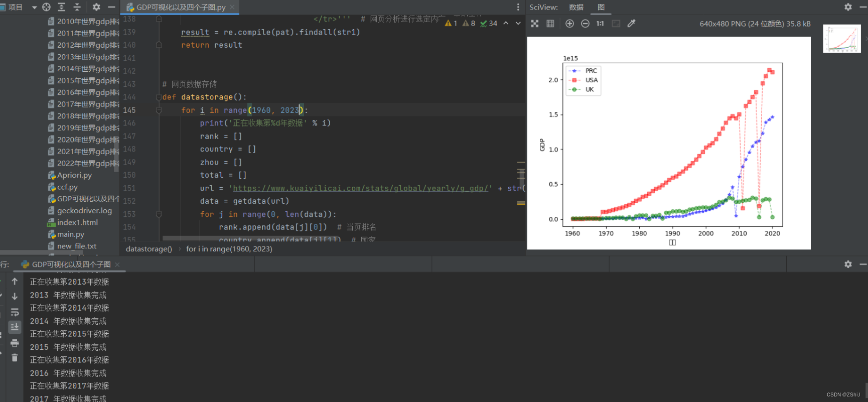Select the 2010年世界gdp file in project tree
This screenshot has width=868, height=402.
pos(83,21)
